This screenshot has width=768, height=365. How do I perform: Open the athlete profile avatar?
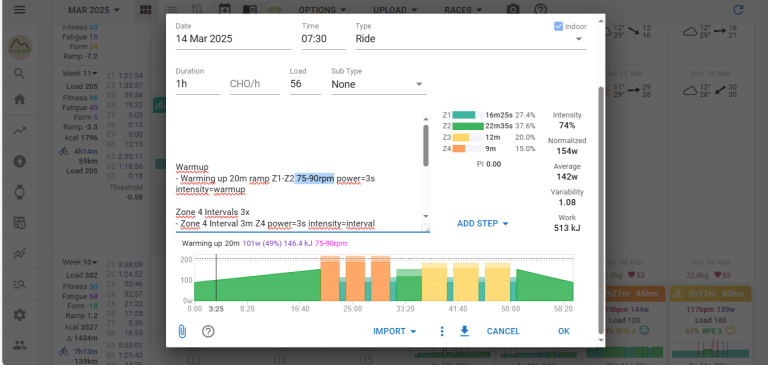[x=20, y=48]
